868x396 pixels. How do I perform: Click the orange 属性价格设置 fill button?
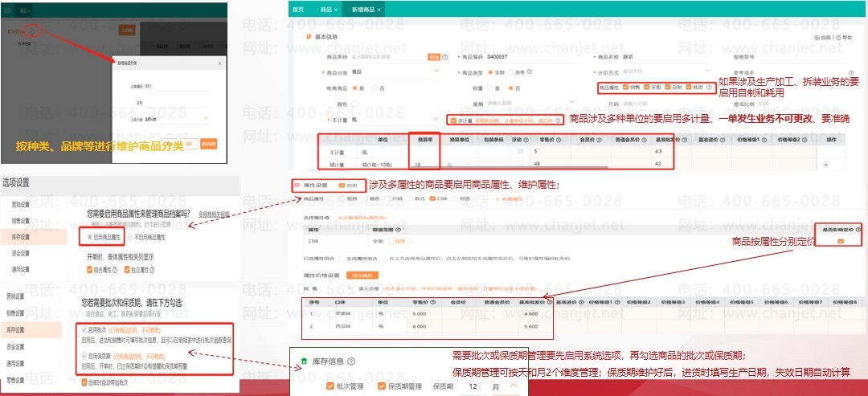pos(362,275)
